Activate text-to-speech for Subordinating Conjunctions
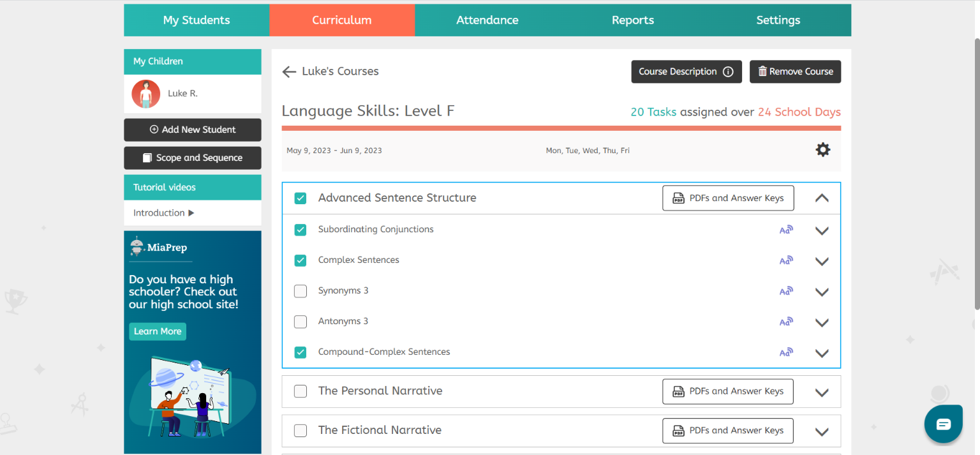Image resolution: width=980 pixels, height=455 pixels. [786, 230]
